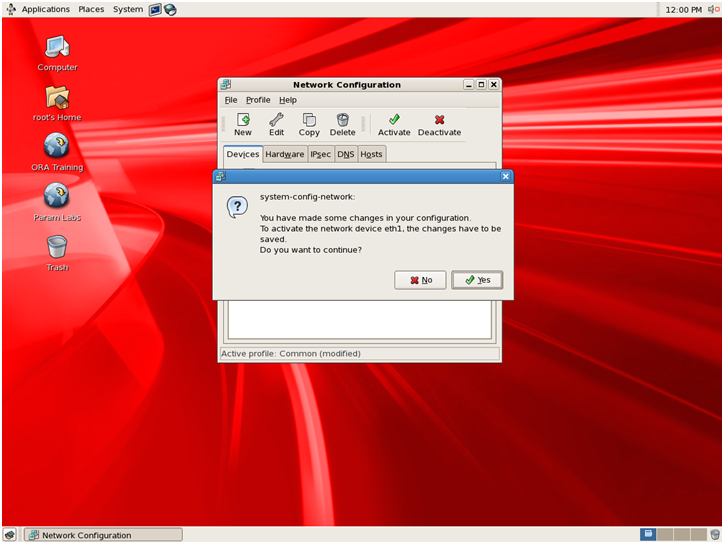Click the Active profile status bar text
The width and height of the screenshot is (724, 544).
tap(290, 353)
